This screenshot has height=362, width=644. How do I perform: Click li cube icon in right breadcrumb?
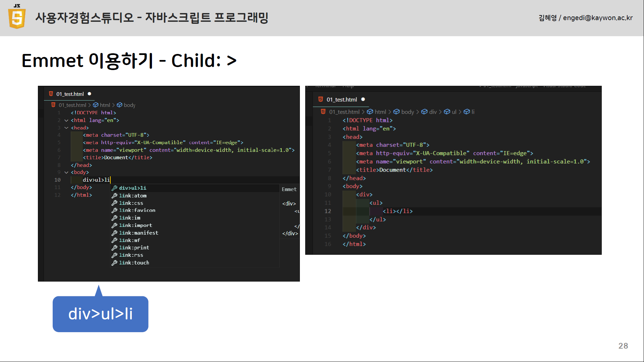(x=467, y=112)
